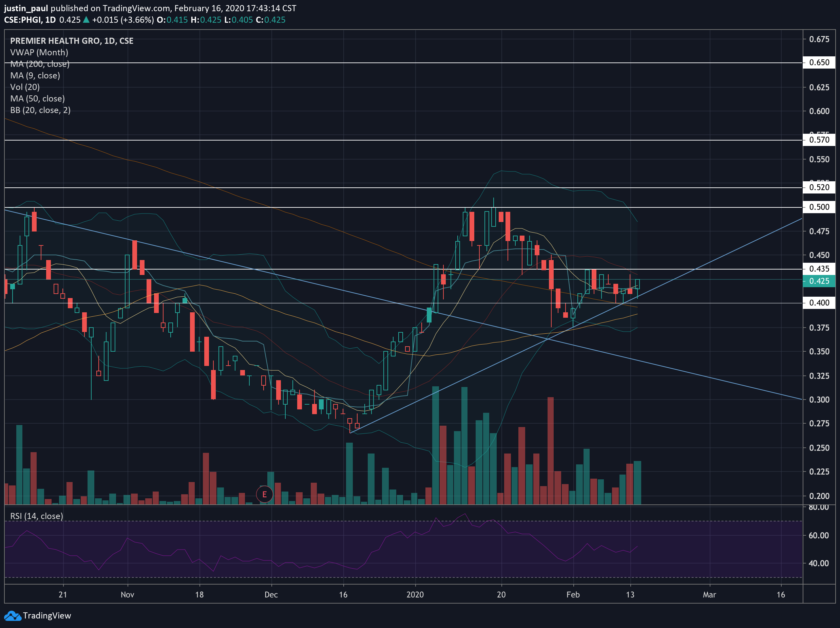Image resolution: width=840 pixels, height=628 pixels.
Task: Select the PREMIER HEALTH GRO, 1D, CSE legend title
Action: 72,41
